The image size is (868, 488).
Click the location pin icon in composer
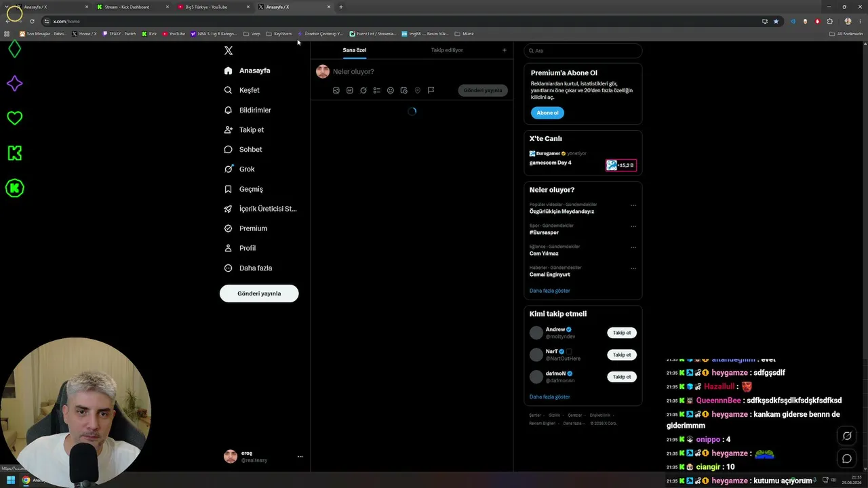(x=417, y=90)
